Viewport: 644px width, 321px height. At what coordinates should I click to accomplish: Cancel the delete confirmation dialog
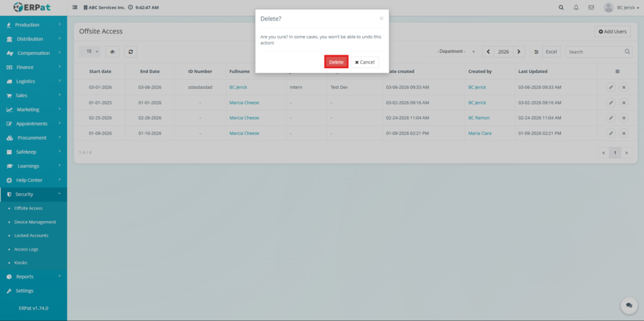click(364, 62)
